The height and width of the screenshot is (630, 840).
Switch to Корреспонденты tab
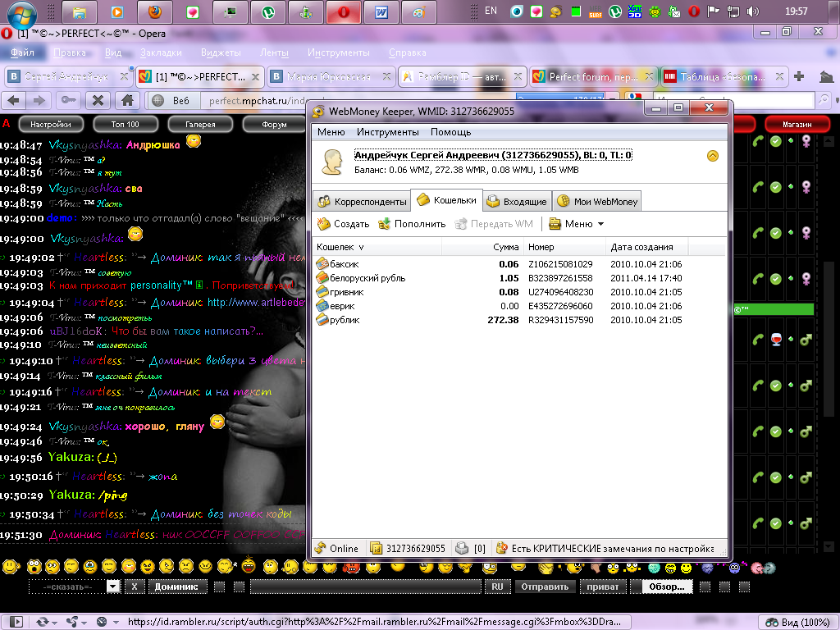362,202
